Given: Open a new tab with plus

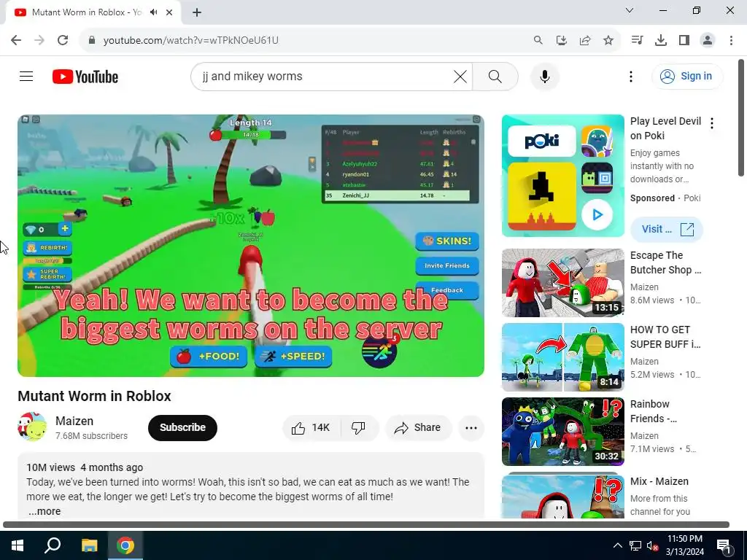Looking at the screenshot, I should tap(197, 12).
